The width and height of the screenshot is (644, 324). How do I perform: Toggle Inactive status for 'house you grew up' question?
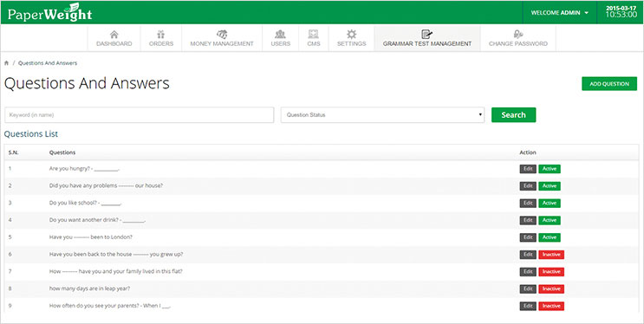tap(551, 255)
